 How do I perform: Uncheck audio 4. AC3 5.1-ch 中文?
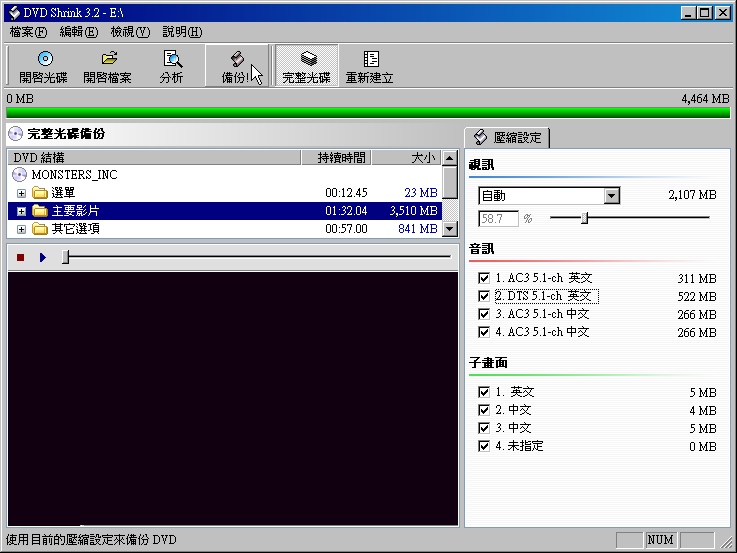pyautogui.click(x=484, y=332)
